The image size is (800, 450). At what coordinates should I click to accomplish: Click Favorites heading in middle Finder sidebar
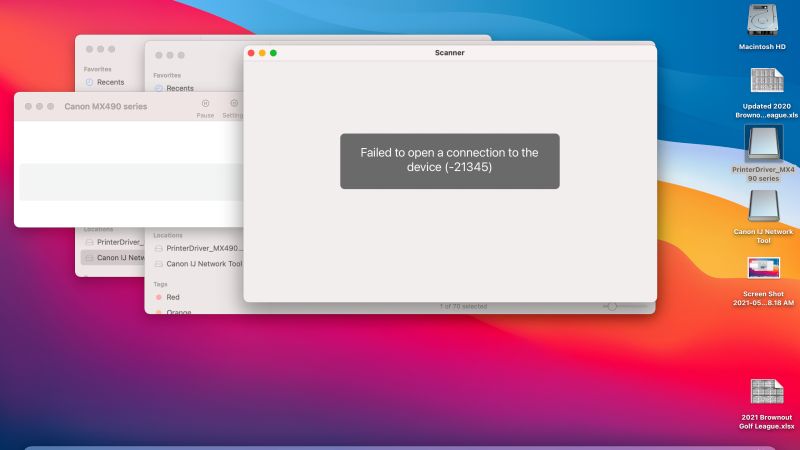pyautogui.click(x=167, y=76)
